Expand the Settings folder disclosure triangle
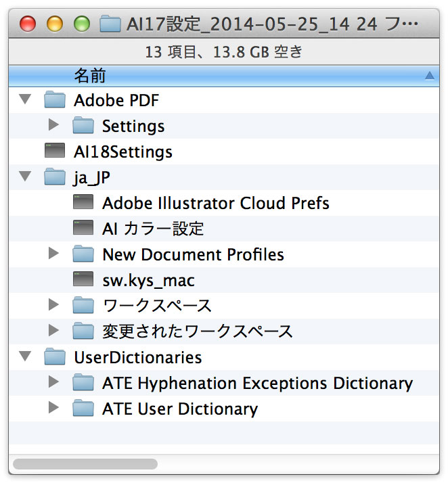Image resolution: width=448 pixels, height=483 pixels. click(x=53, y=124)
